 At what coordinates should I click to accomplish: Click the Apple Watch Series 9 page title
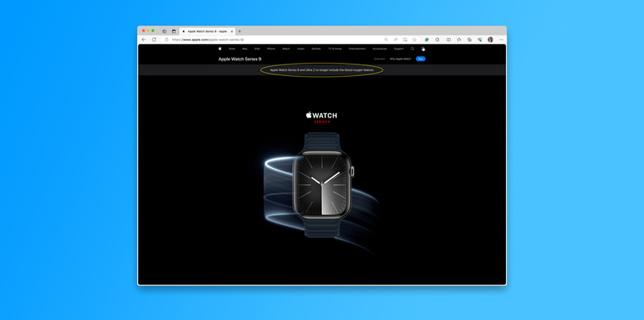pyautogui.click(x=240, y=59)
